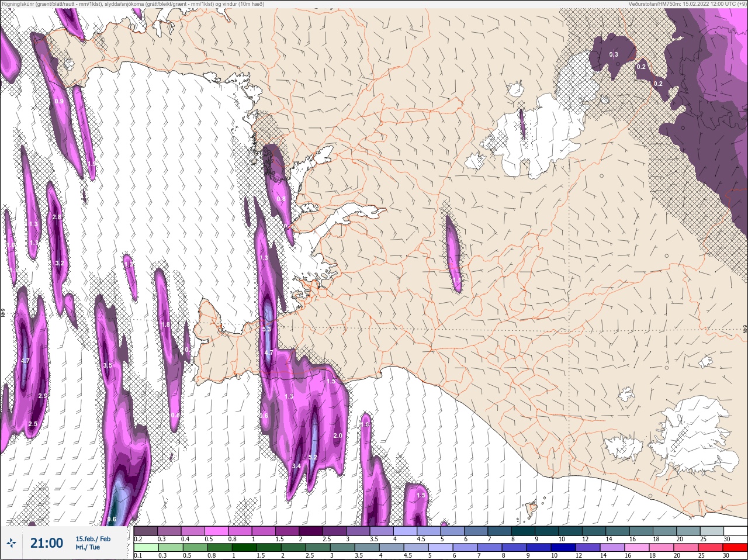Click the precipitation and wind title in the header
Image resolution: width=748 pixels, height=560 pixels.
click(x=133, y=4)
